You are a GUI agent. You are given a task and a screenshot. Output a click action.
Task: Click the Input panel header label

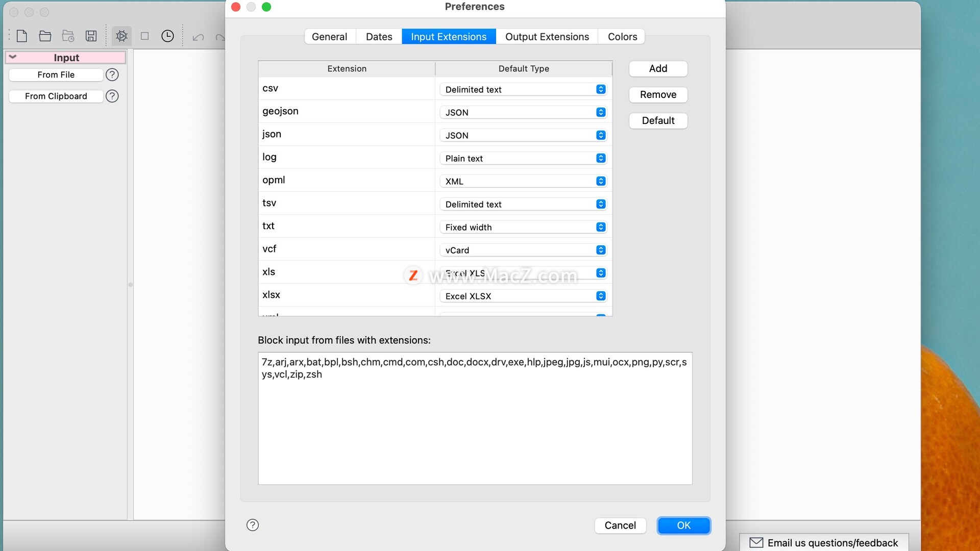66,58
